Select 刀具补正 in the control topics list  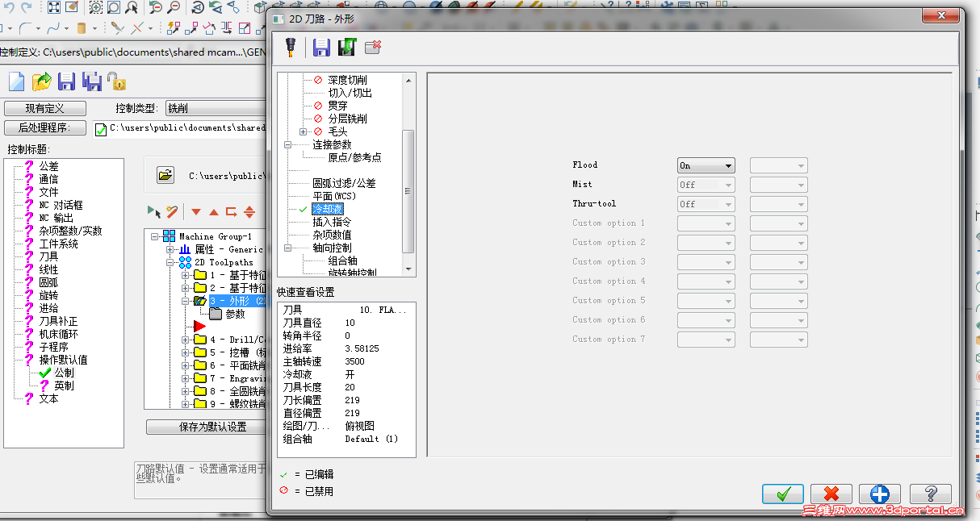(x=58, y=321)
